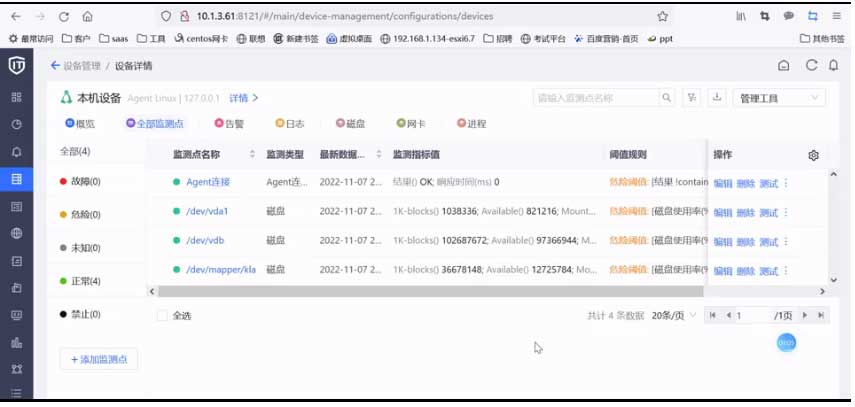Click the browser back arrow
Image resolution: width=855 pixels, height=407 pixels.
[15, 17]
